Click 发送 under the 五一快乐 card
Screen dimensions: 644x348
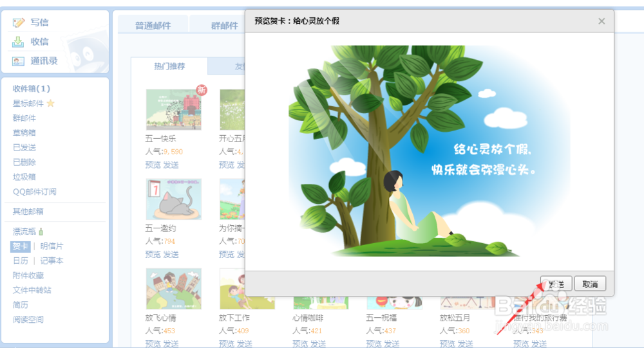pyautogui.click(x=171, y=165)
